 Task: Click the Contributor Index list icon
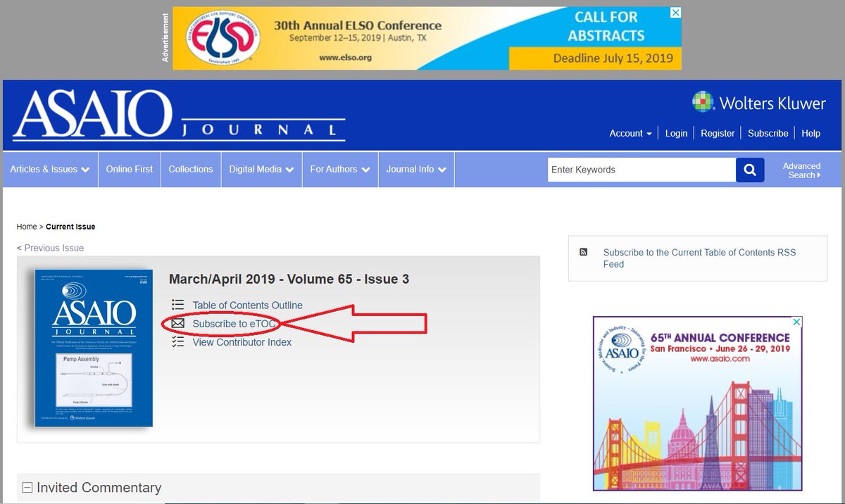(x=177, y=342)
